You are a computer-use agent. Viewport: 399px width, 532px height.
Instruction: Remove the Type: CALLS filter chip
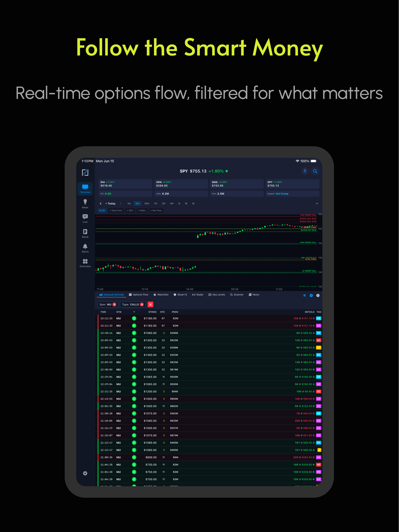click(142, 305)
